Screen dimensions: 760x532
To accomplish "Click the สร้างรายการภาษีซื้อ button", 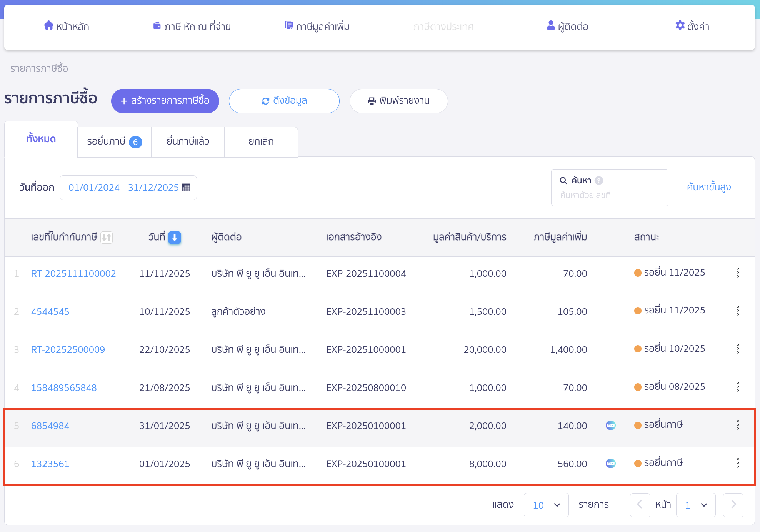I will tap(165, 101).
